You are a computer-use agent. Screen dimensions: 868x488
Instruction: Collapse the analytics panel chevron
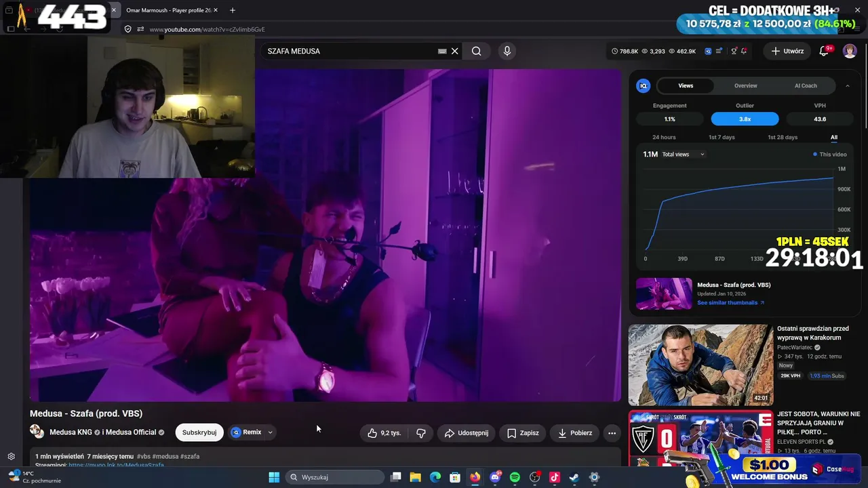[847, 85]
